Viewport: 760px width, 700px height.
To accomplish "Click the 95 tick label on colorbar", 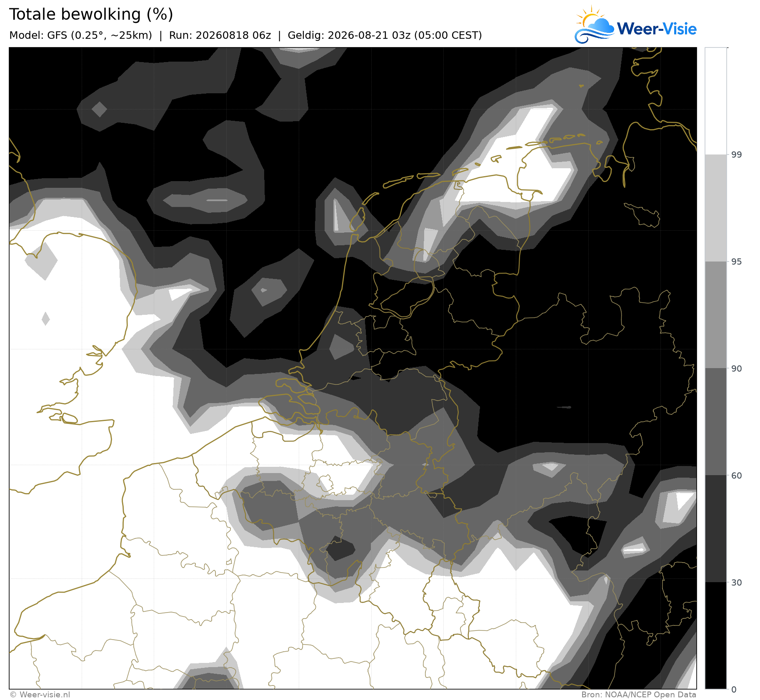I will pyautogui.click(x=737, y=262).
